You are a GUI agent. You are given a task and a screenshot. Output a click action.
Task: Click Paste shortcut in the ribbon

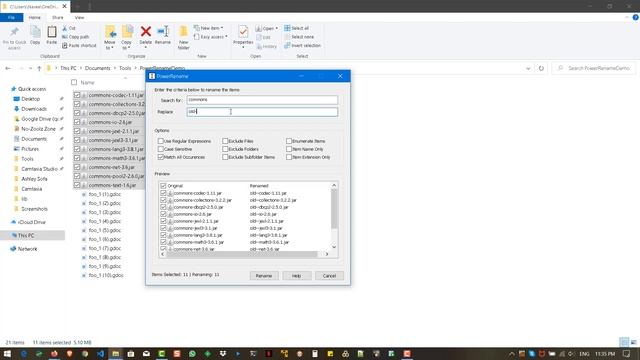(x=79, y=45)
